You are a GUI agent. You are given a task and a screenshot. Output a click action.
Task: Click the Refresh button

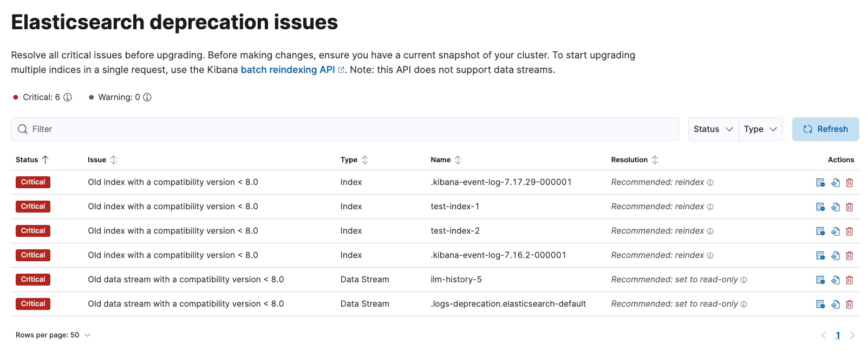tap(825, 129)
